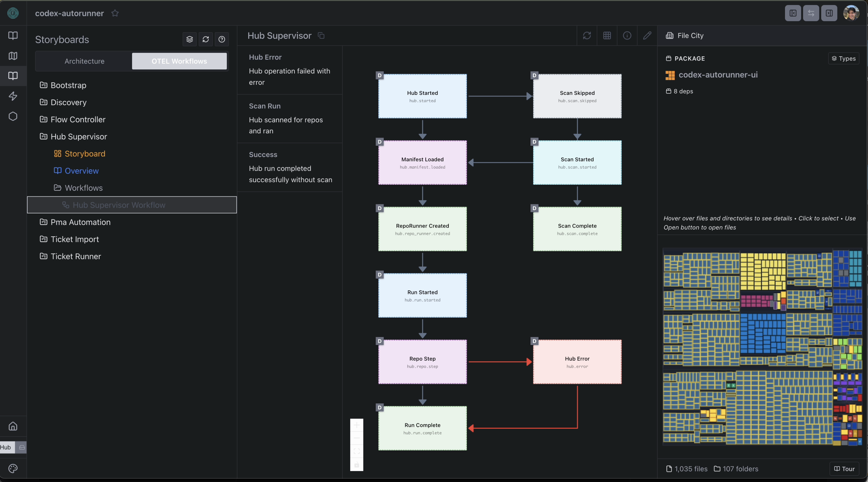This screenshot has height=482, width=868.
Task: Open the info icon in canvas toolbar
Action: coord(627,35)
